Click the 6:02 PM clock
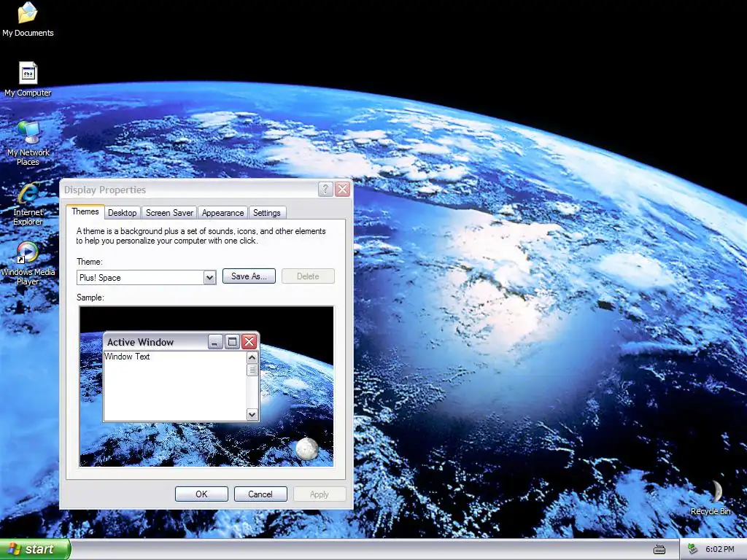The width and height of the screenshot is (747, 560). pos(719,550)
